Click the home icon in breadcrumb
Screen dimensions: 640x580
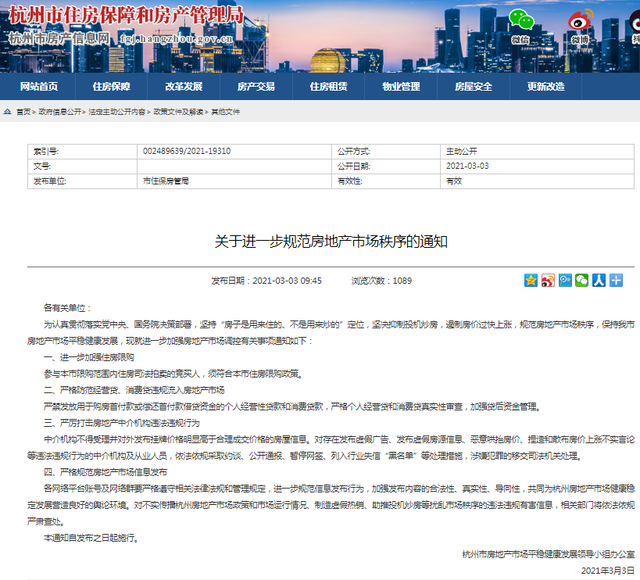coord(9,112)
